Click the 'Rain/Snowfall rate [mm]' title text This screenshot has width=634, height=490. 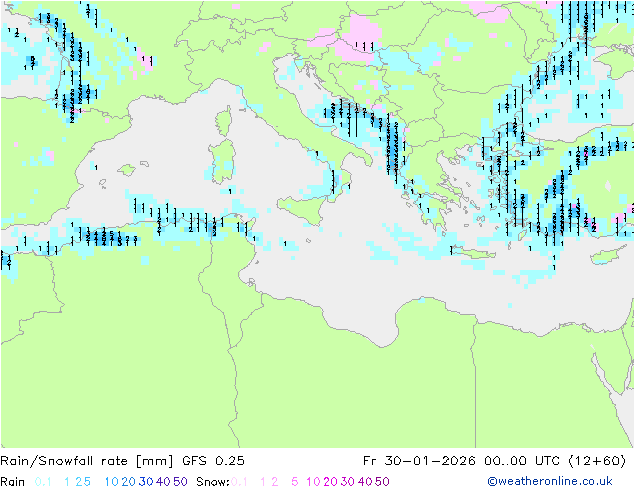87,461
